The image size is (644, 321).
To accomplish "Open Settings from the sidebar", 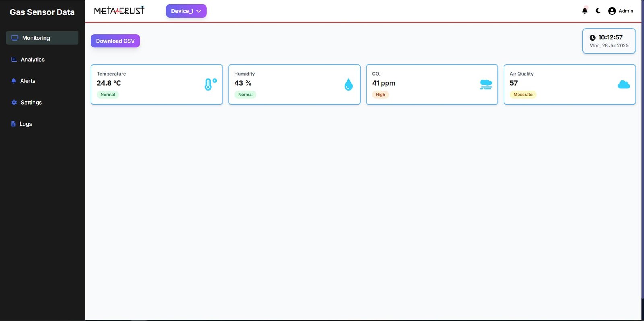I will pyautogui.click(x=31, y=103).
